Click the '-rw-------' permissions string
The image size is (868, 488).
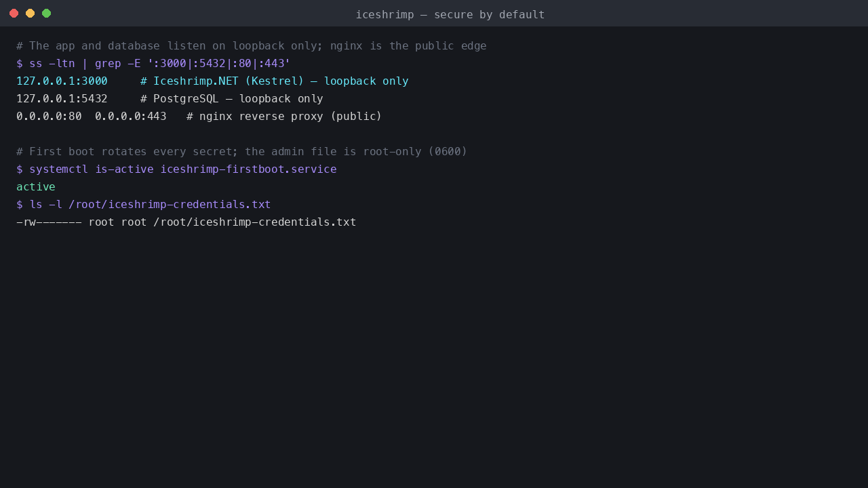click(49, 222)
